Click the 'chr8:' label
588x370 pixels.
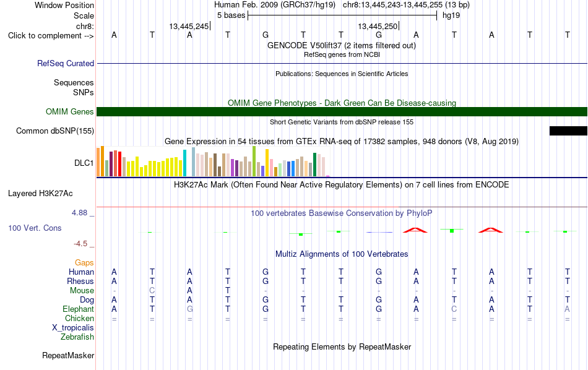point(85,26)
